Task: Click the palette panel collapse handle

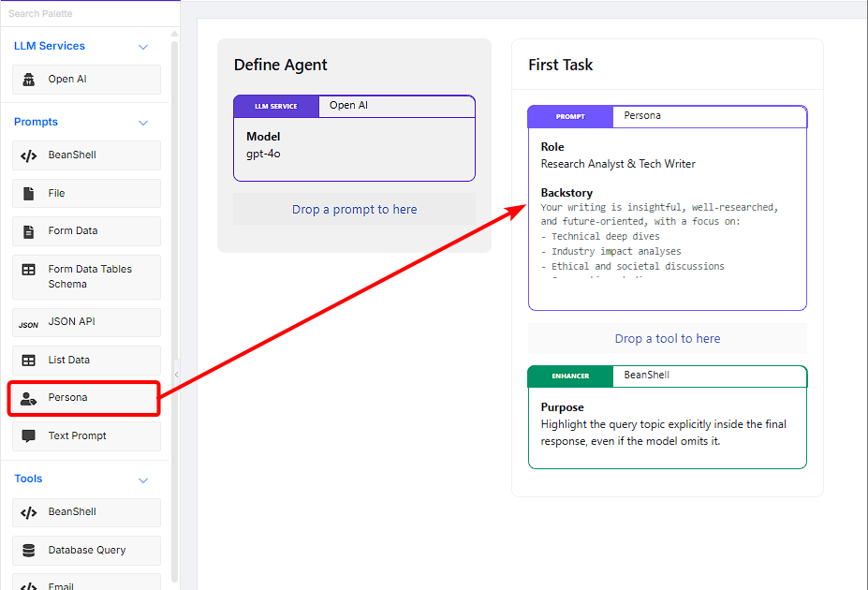Action: [x=176, y=375]
